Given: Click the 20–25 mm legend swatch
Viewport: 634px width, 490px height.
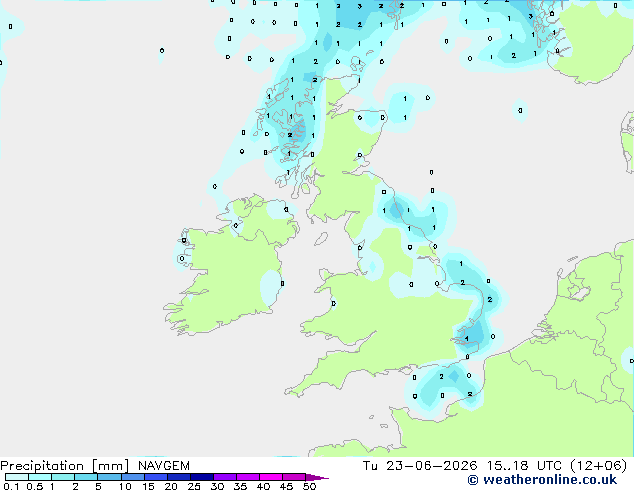Looking at the screenshot, I should [x=178, y=477].
